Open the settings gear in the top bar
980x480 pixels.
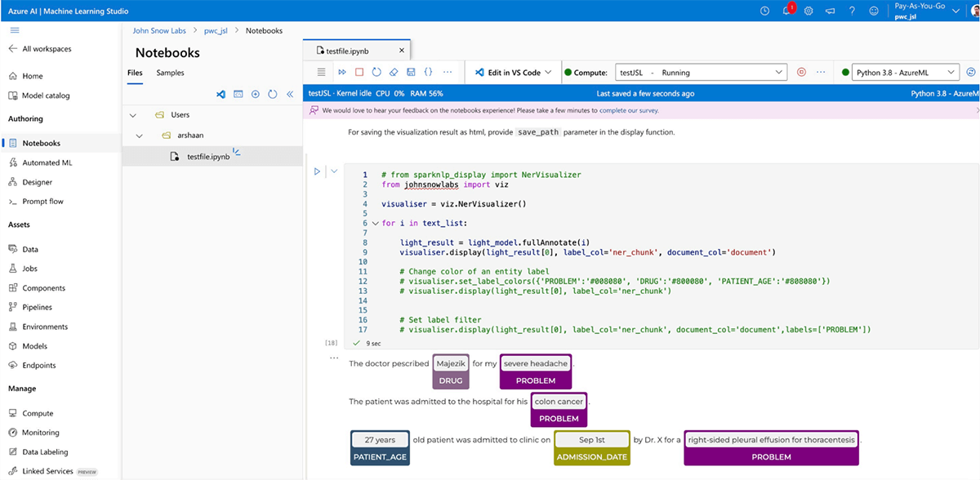[808, 11]
